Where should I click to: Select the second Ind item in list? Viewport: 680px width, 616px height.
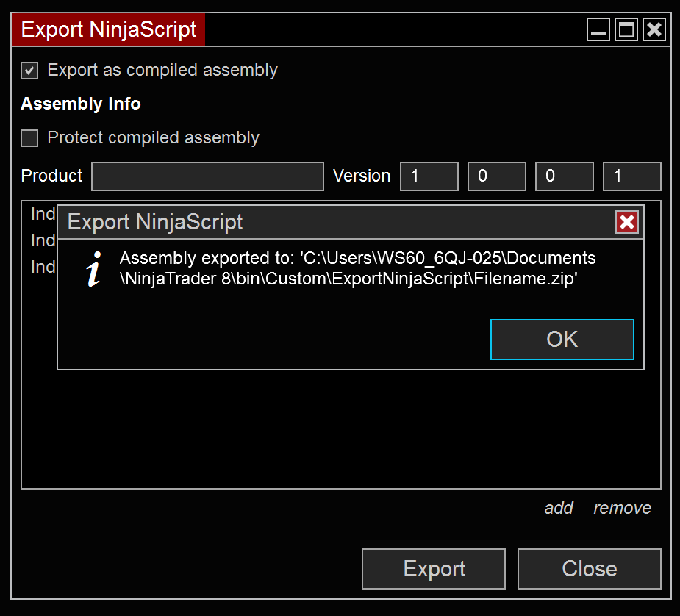[43, 240]
